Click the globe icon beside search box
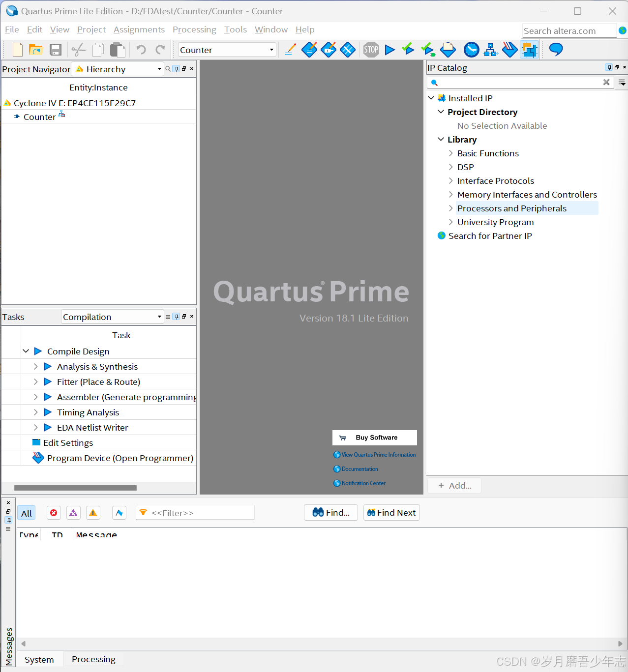The width and height of the screenshot is (628, 672). (623, 30)
